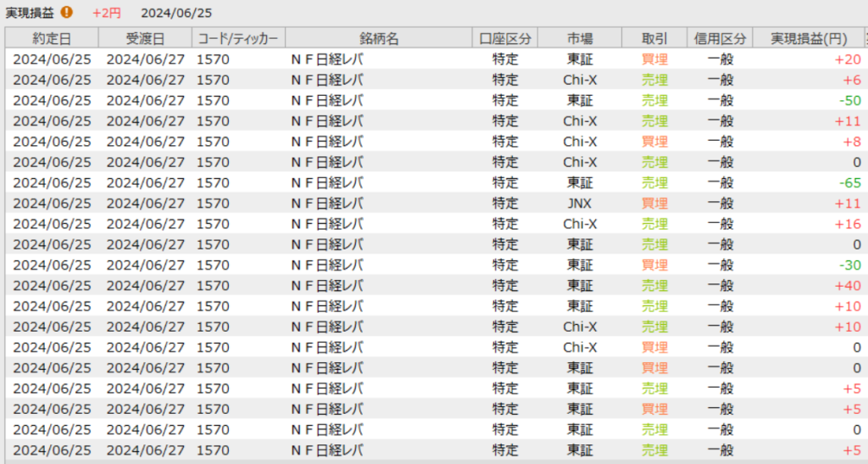Viewport: 868px width, 464px height.
Task: Sort by the 約定日 column header
Action: click(x=52, y=38)
